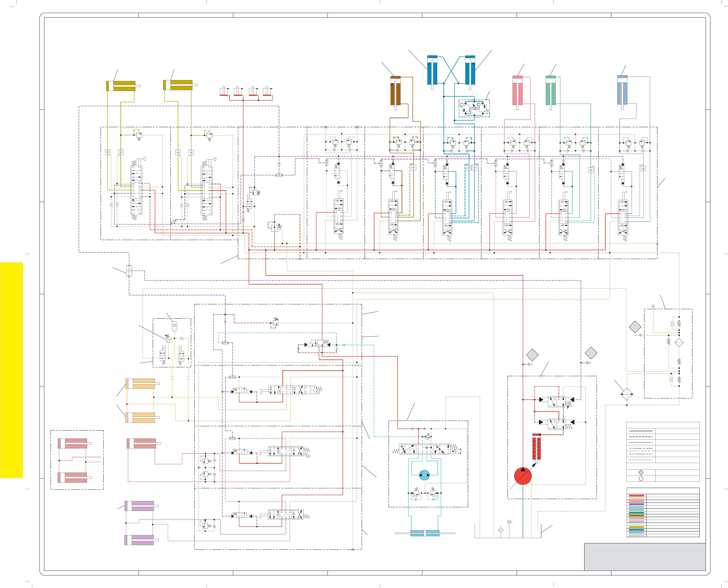Select the filter symbol inside right dashed block

tap(679, 342)
